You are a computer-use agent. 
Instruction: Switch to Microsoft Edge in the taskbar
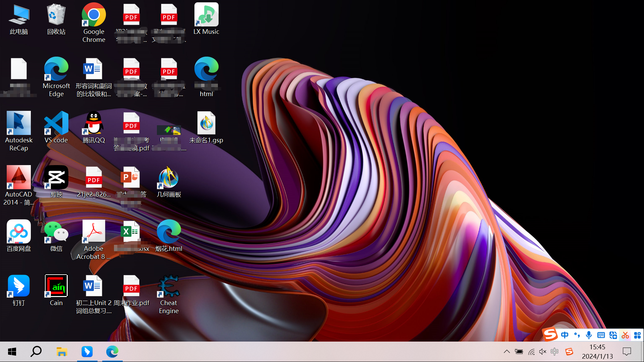pos(112,352)
